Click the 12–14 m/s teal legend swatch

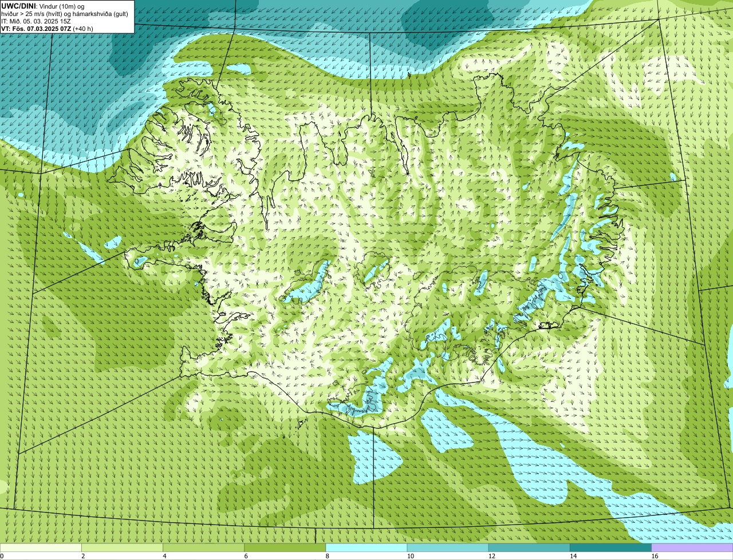point(529,548)
